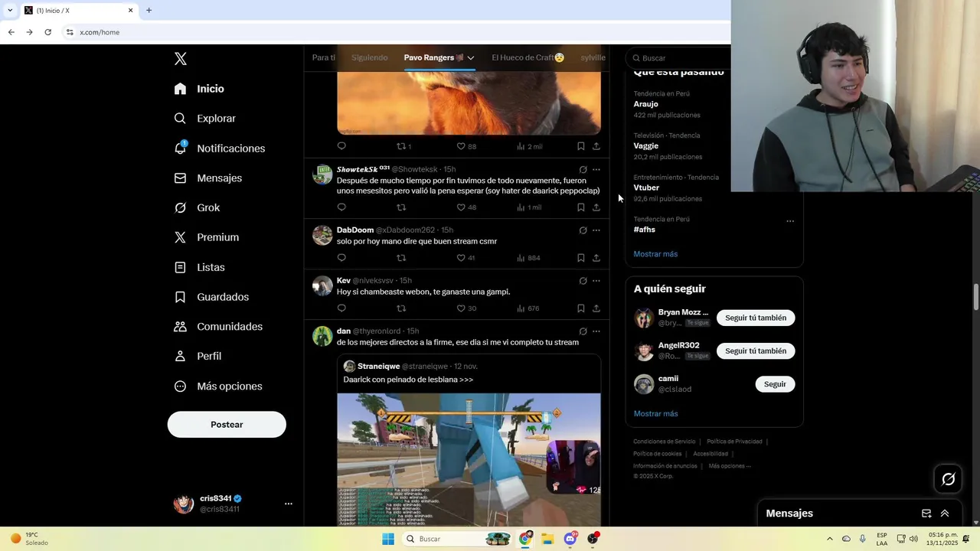Ask Grok about the ShowtekSk post
Screen dimensions: 980x551
pos(583,170)
